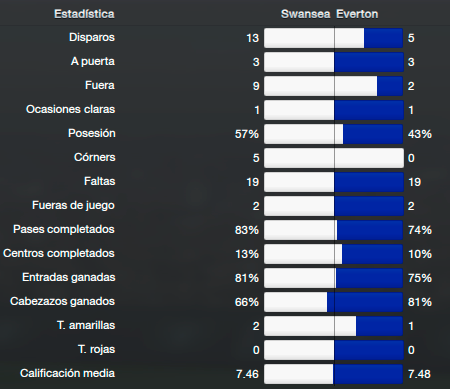The height and width of the screenshot is (389, 450).
Task: Select the T. amarillas row label
Action: 86,325
